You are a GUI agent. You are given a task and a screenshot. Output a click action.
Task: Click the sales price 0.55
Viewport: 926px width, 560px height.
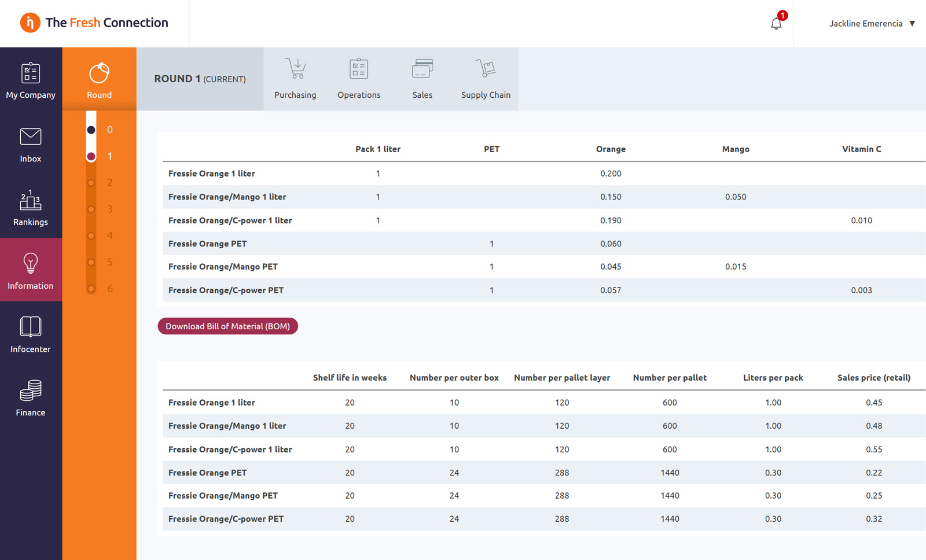point(874,450)
